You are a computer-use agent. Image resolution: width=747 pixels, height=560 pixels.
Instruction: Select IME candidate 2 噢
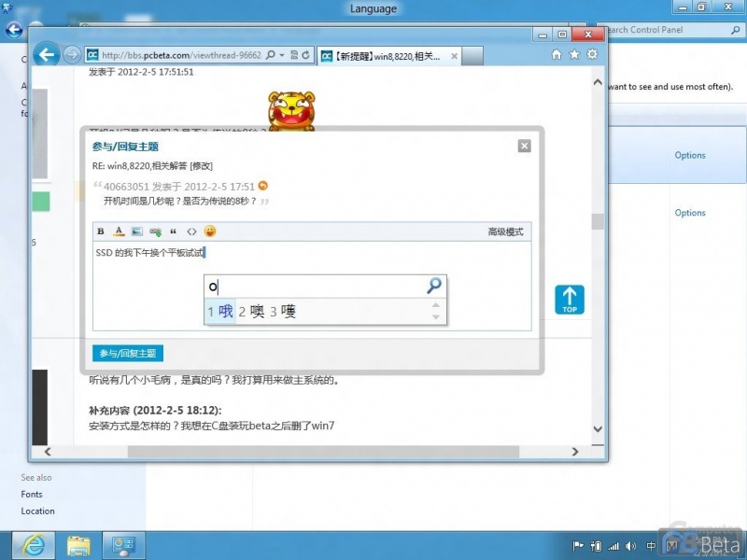pyautogui.click(x=251, y=312)
